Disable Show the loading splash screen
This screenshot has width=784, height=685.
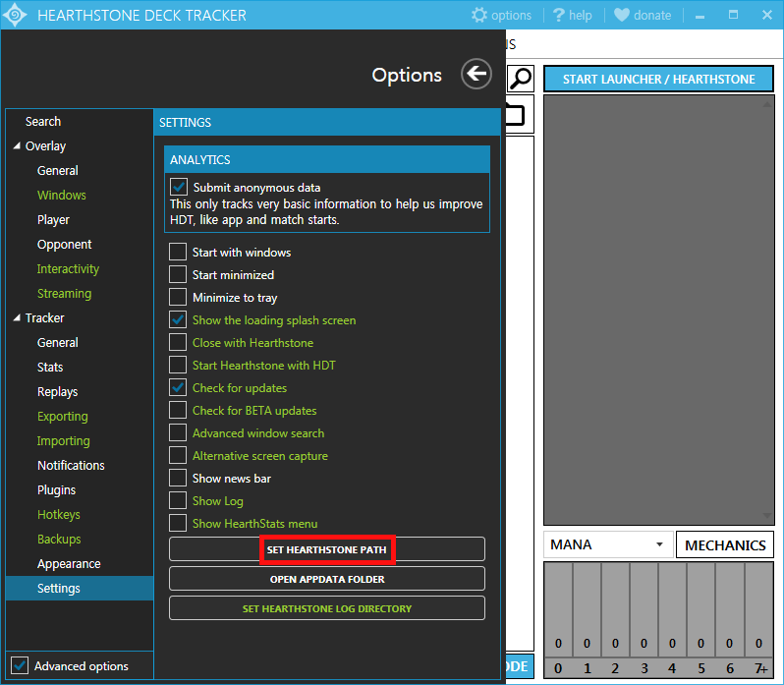tap(178, 320)
